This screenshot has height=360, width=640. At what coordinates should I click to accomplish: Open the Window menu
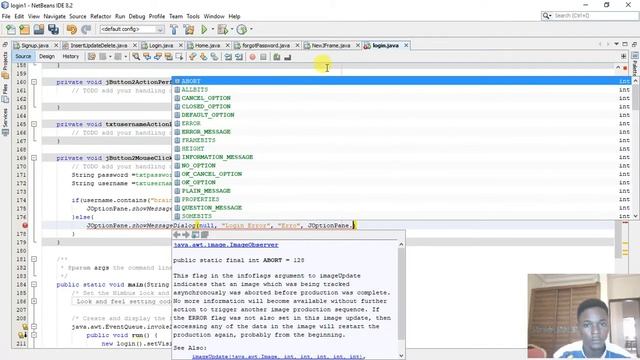point(214,16)
